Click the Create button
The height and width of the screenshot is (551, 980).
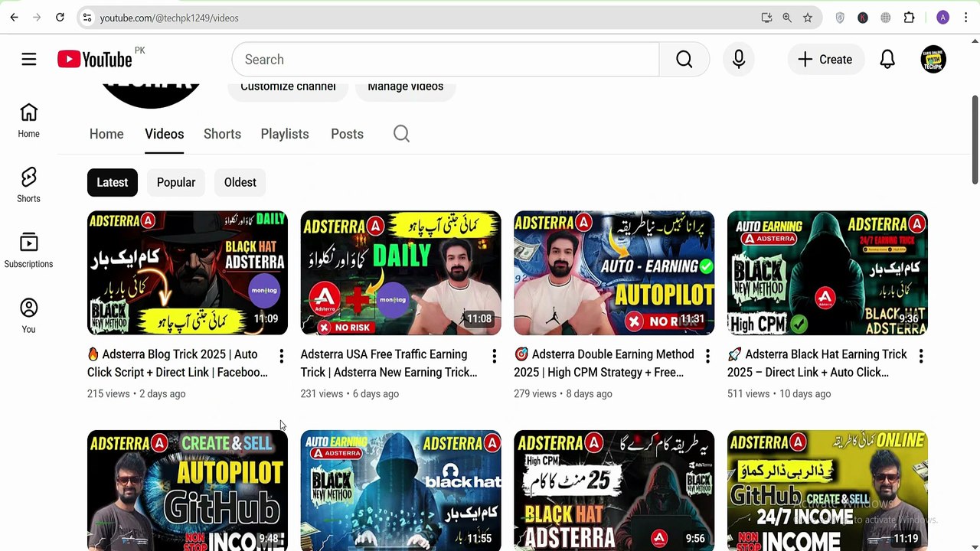coord(825,60)
